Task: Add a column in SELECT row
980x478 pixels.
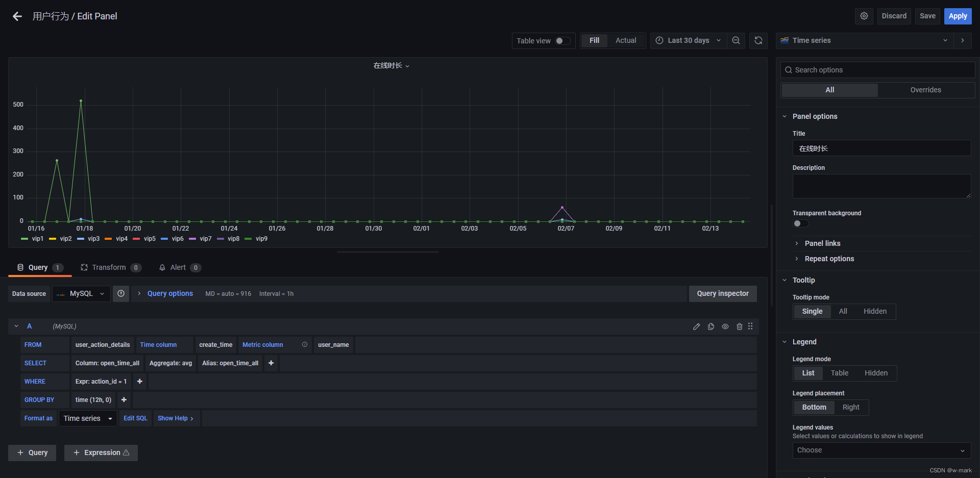Action: (271, 363)
